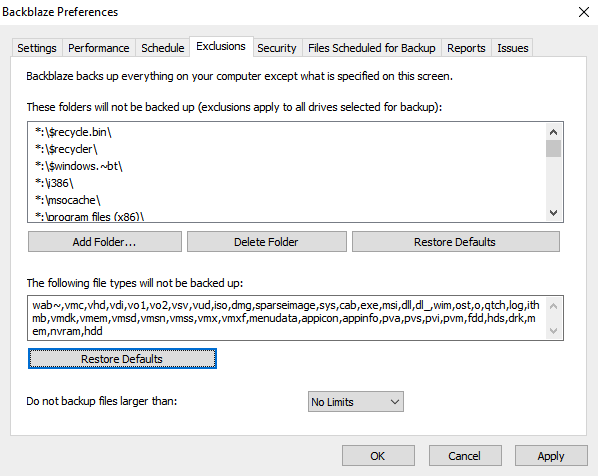Click the folder list scrollbar thumb
Viewport: 598px width, 476px height.
pos(553,149)
